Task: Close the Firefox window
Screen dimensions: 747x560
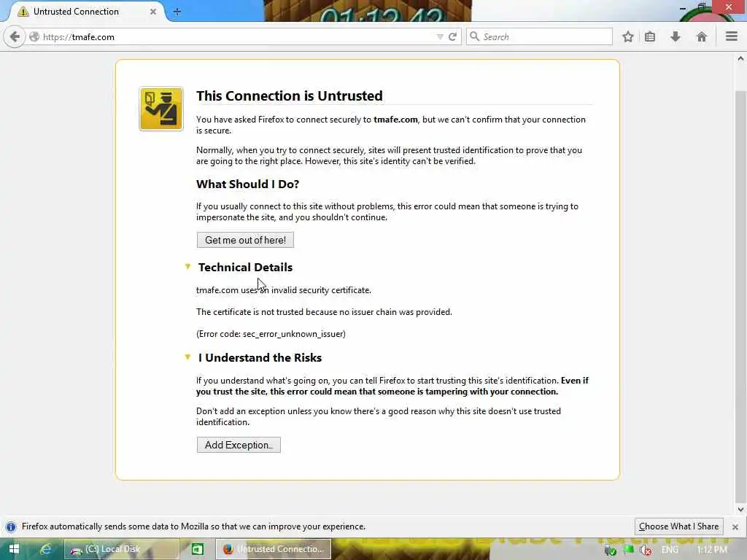Action: (x=729, y=7)
